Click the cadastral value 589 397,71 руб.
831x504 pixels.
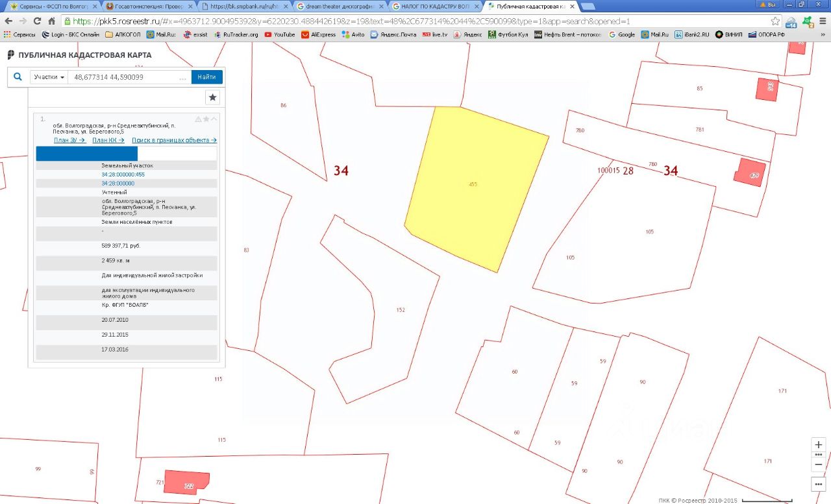[121, 246]
